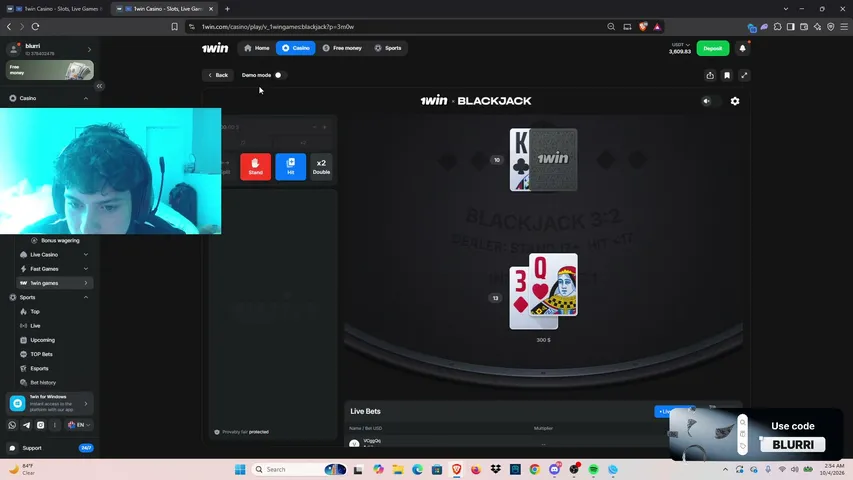The height and width of the screenshot is (480, 853).
Task: Reload the browser page
Action: pyautogui.click(x=35, y=27)
